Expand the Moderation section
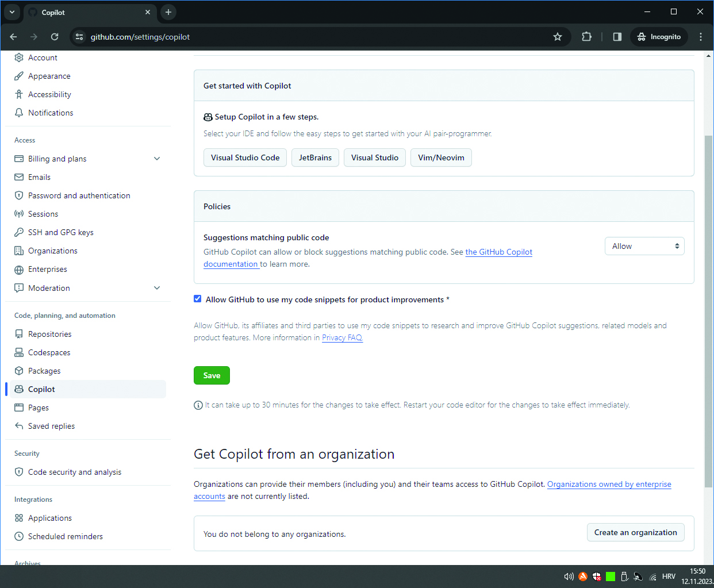This screenshot has height=588, width=714. [x=157, y=288]
